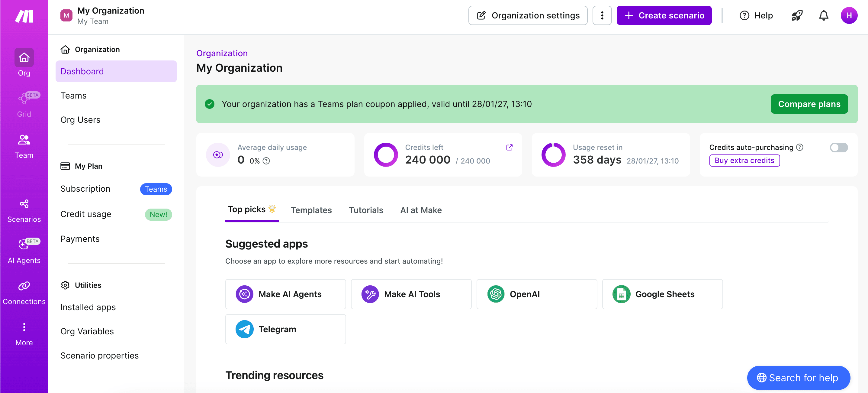This screenshot has width=868, height=393.
Task: Click Create scenario button
Action: (664, 15)
